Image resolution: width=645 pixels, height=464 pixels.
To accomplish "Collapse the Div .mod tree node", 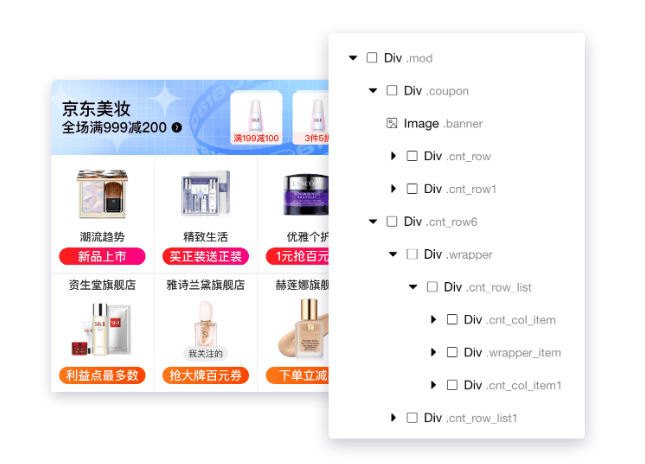I will tap(353, 58).
